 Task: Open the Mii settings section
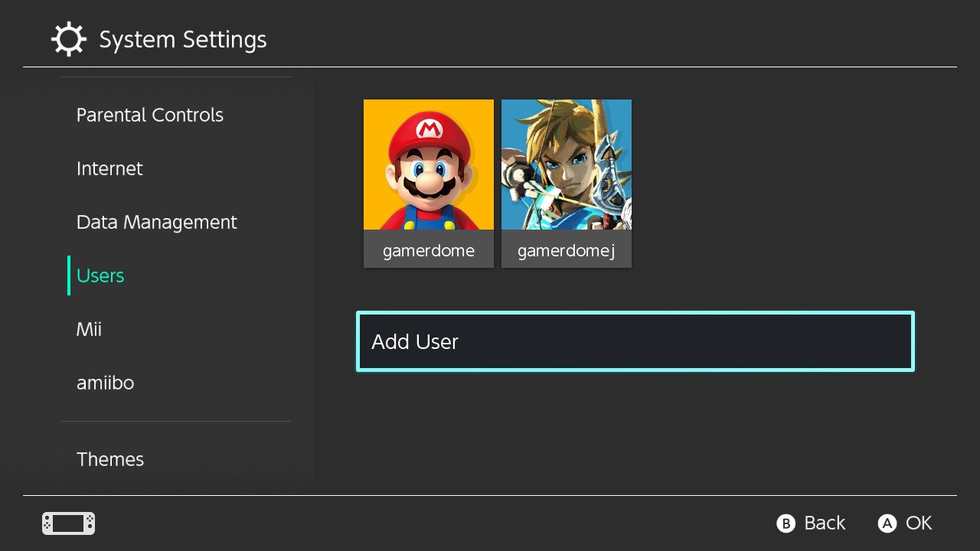click(x=89, y=329)
